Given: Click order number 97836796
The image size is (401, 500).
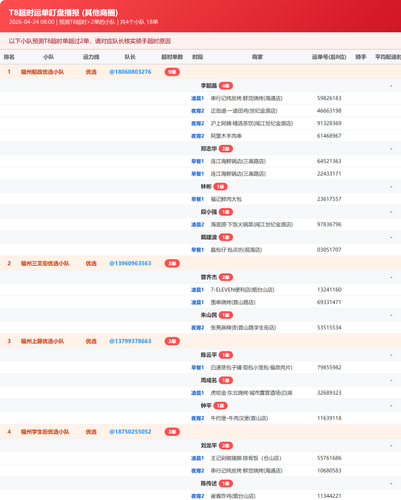Looking at the screenshot, I should (x=329, y=224).
